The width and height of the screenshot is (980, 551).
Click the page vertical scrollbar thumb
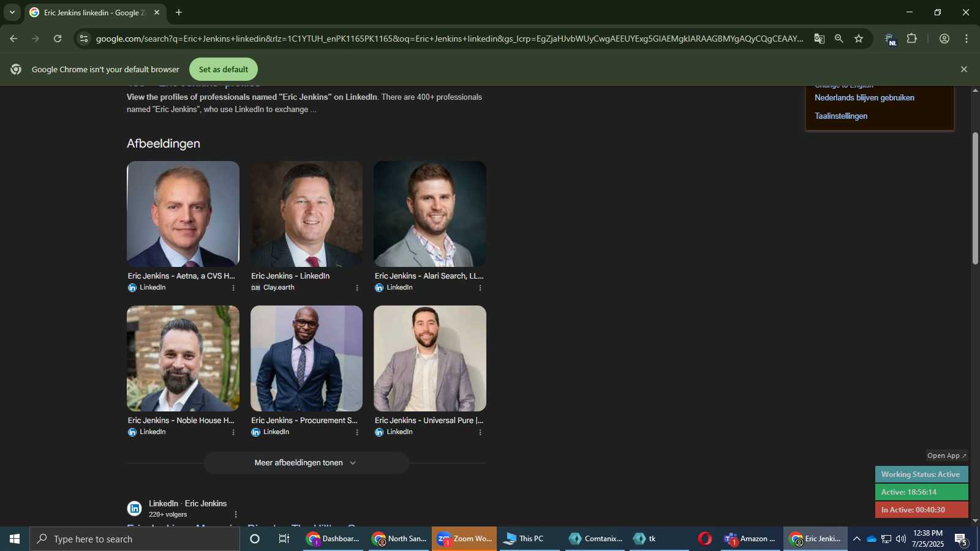coord(975,198)
